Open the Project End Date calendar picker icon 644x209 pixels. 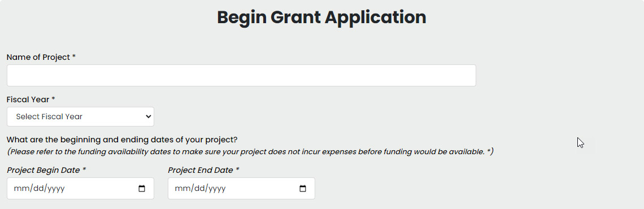click(303, 189)
